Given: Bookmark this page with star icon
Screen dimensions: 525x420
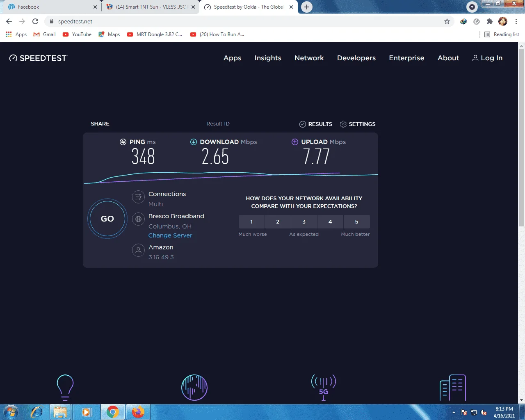Looking at the screenshot, I should [447, 21].
